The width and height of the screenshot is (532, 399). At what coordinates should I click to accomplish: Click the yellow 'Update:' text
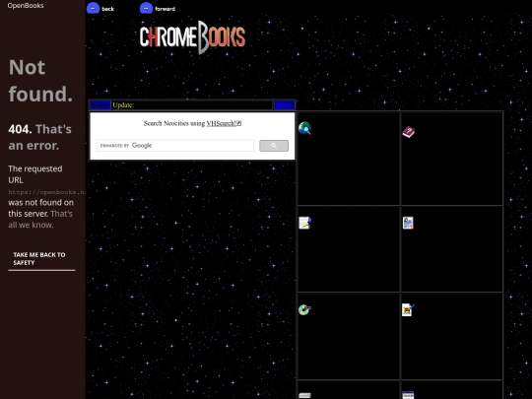(123, 105)
